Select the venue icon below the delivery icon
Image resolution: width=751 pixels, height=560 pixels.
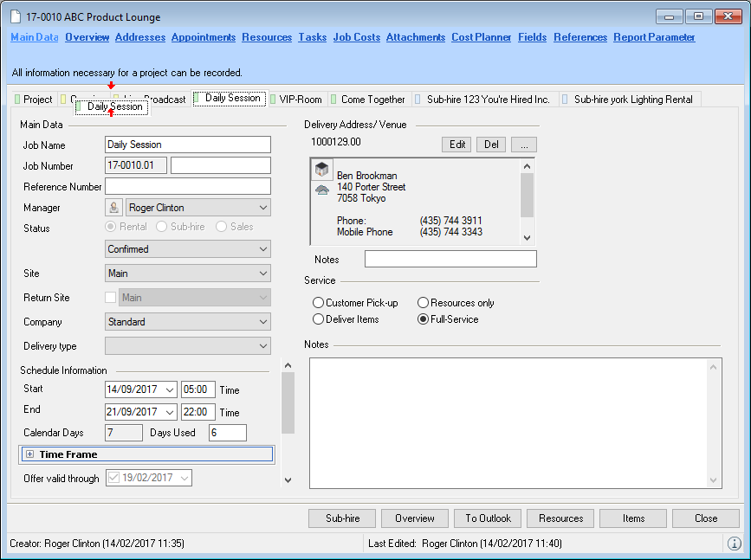pos(321,190)
